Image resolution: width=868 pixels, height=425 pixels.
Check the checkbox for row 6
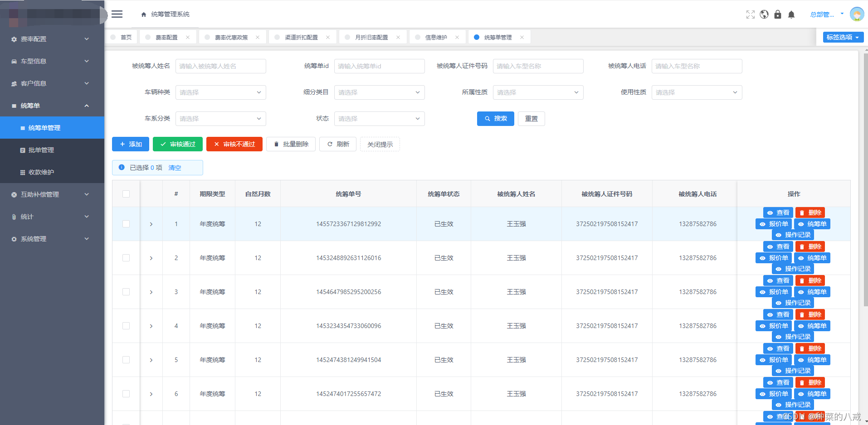coord(126,394)
